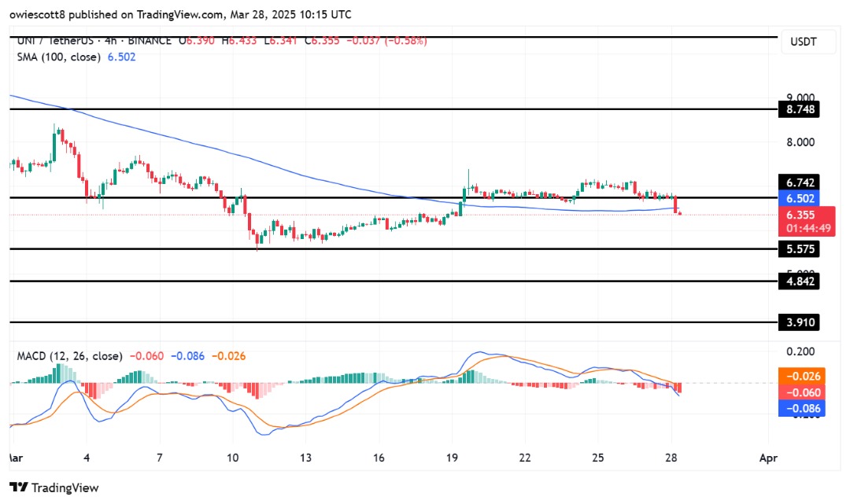Image resolution: width=850 pixels, height=504 pixels.
Task: Click the TradingView brand text link
Action: (65, 487)
